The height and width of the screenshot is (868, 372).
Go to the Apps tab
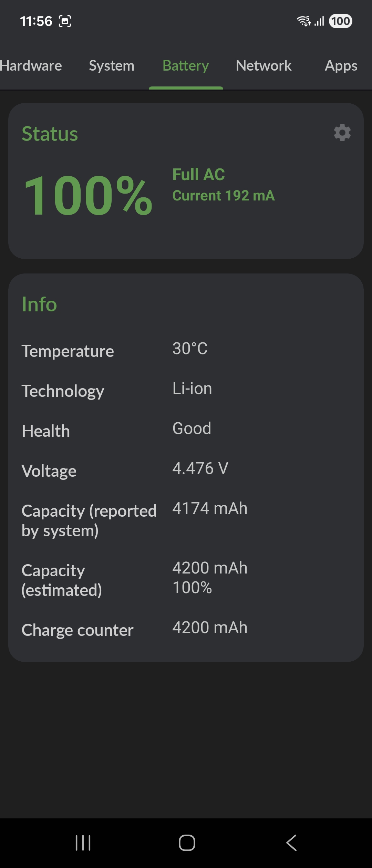341,65
